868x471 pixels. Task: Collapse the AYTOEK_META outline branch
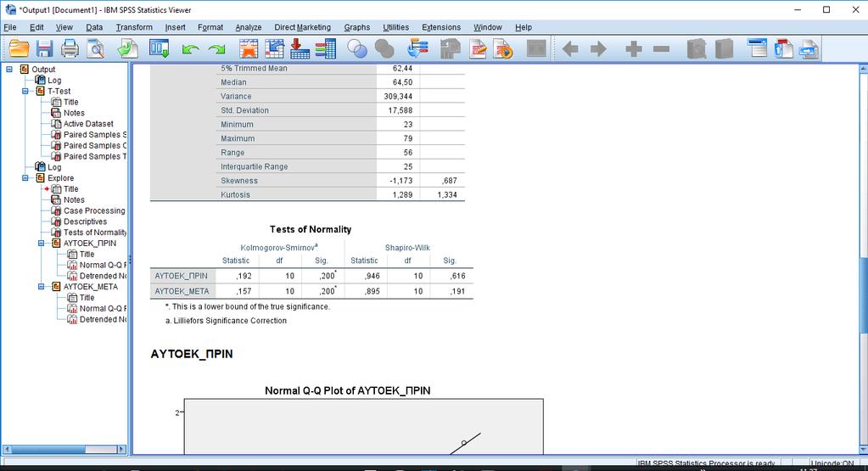[x=42, y=287]
